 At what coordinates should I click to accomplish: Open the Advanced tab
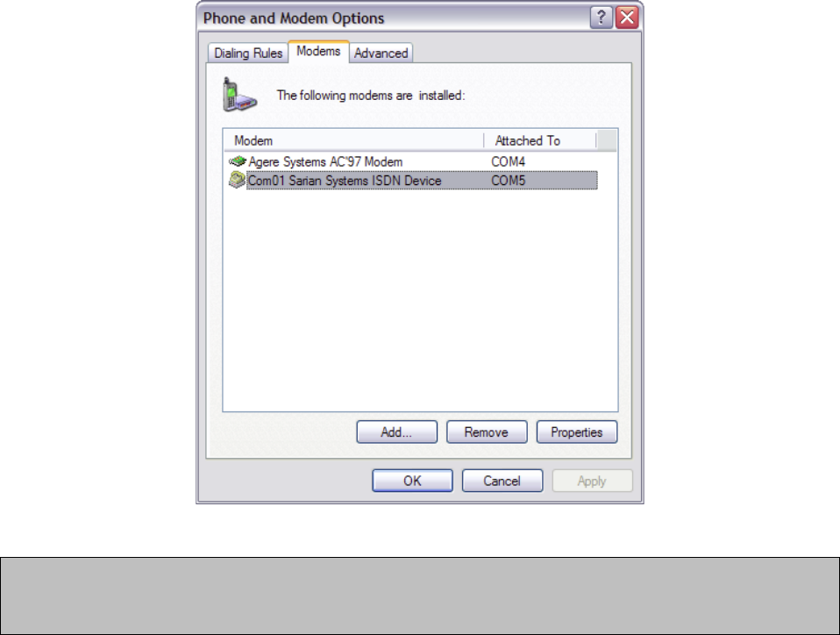(381, 53)
